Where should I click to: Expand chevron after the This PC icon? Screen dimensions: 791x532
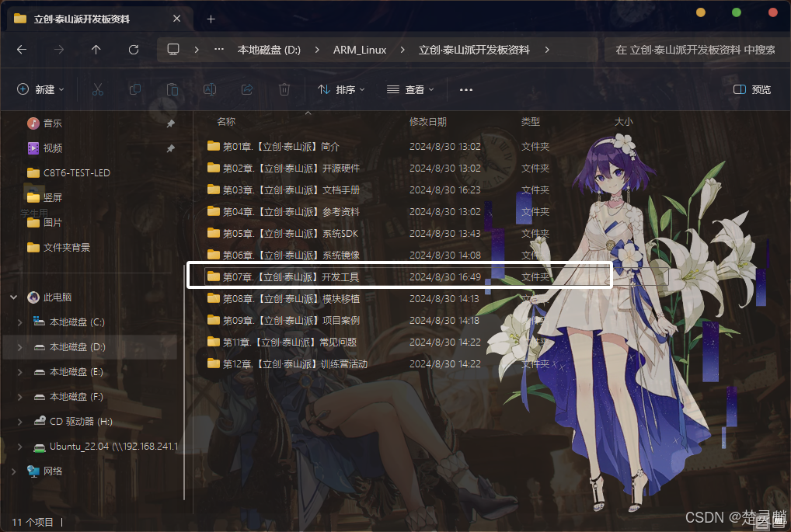(x=197, y=50)
